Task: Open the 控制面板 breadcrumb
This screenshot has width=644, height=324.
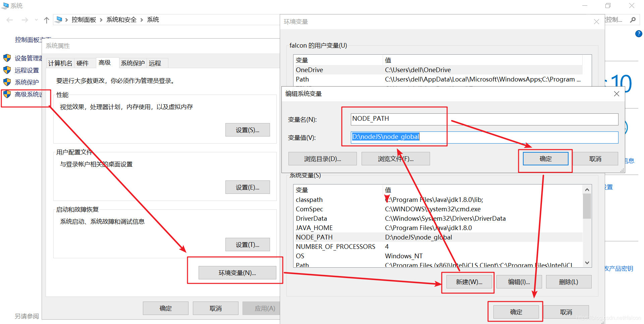Action: coord(84,20)
